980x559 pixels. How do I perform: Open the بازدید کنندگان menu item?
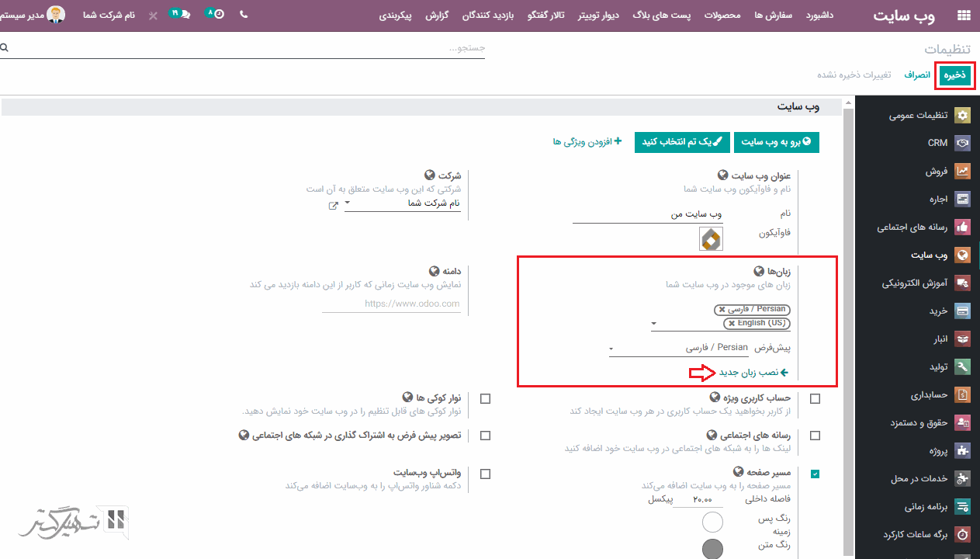tap(489, 16)
